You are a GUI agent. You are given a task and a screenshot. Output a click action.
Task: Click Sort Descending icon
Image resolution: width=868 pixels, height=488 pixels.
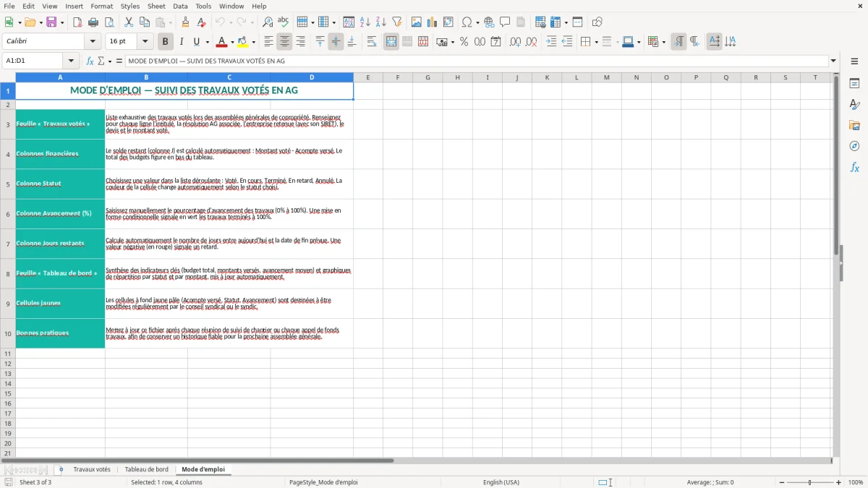[380, 22]
